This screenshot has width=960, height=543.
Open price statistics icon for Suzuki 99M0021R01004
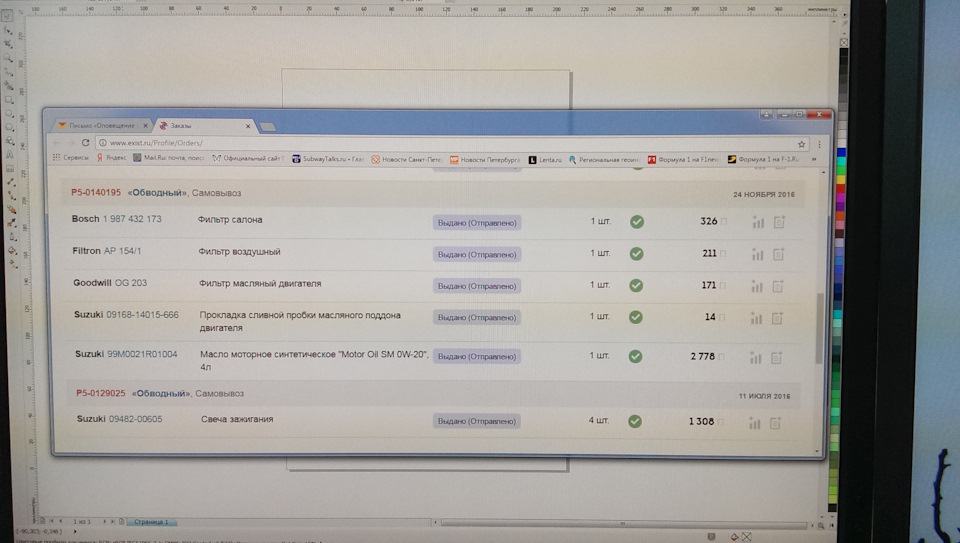pos(756,358)
